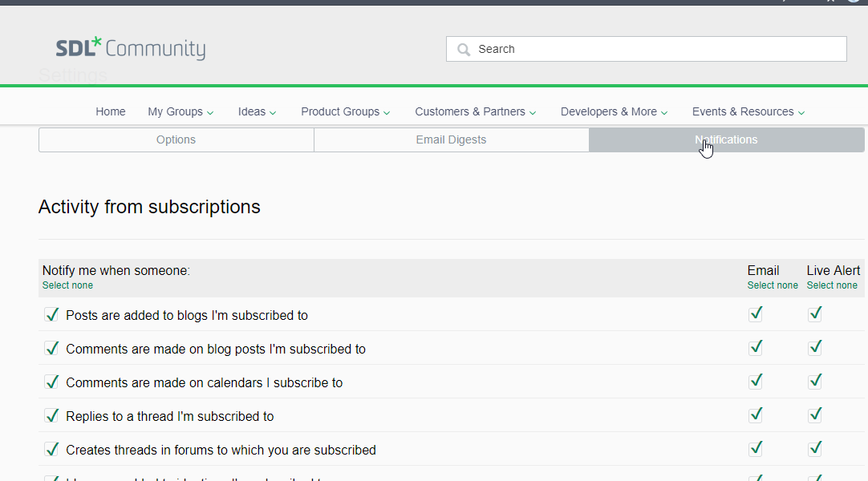Open Developers & More dropdown
The width and height of the screenshot is (868, 481).
point(614,111)
